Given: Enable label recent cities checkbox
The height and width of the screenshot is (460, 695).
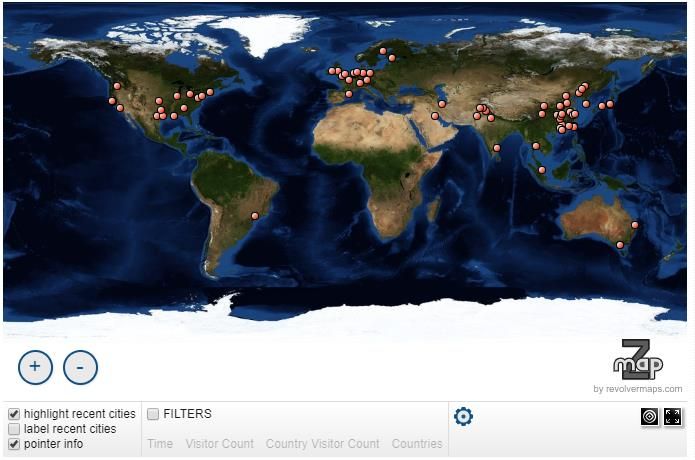Looking at the screenshot, I should tap(14, 429).
